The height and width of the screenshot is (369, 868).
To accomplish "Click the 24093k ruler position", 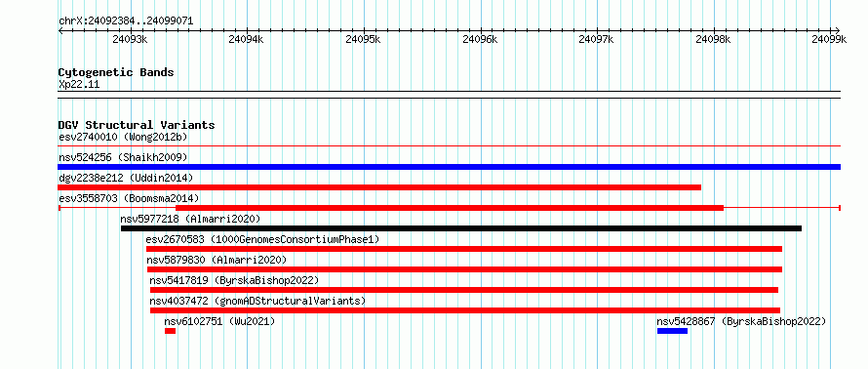I will point(130,39).
